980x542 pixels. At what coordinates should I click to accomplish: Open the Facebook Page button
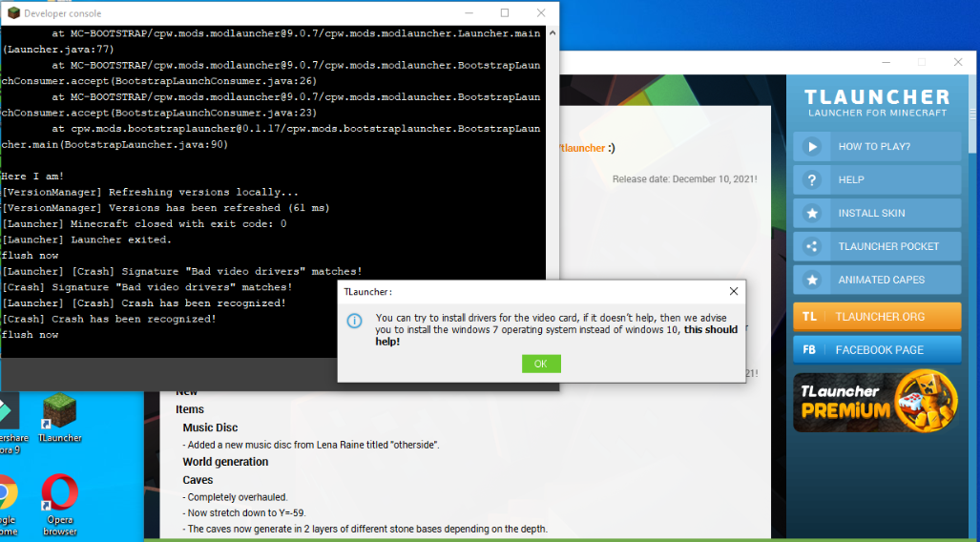point(877,349)
